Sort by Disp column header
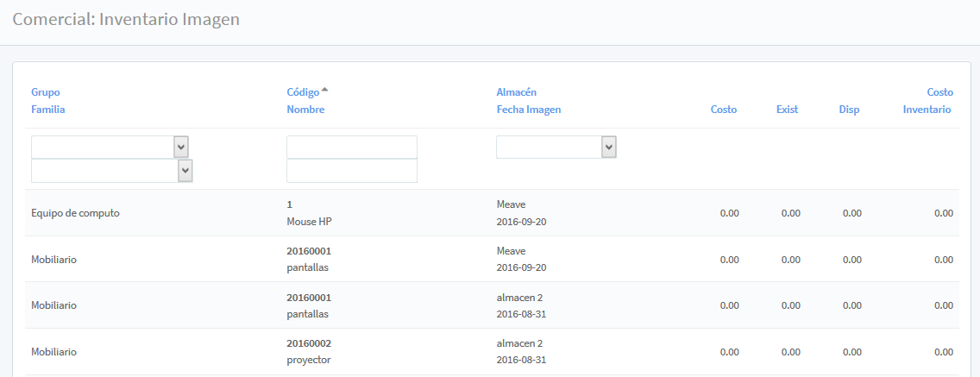The image size is (980, 377). (x=849, y=110)
